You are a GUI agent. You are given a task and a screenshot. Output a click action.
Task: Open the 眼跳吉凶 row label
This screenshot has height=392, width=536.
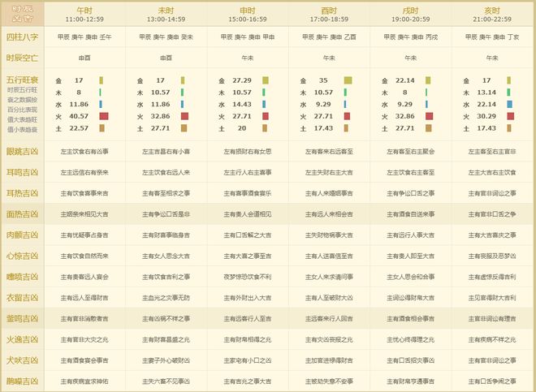point(22,152)
